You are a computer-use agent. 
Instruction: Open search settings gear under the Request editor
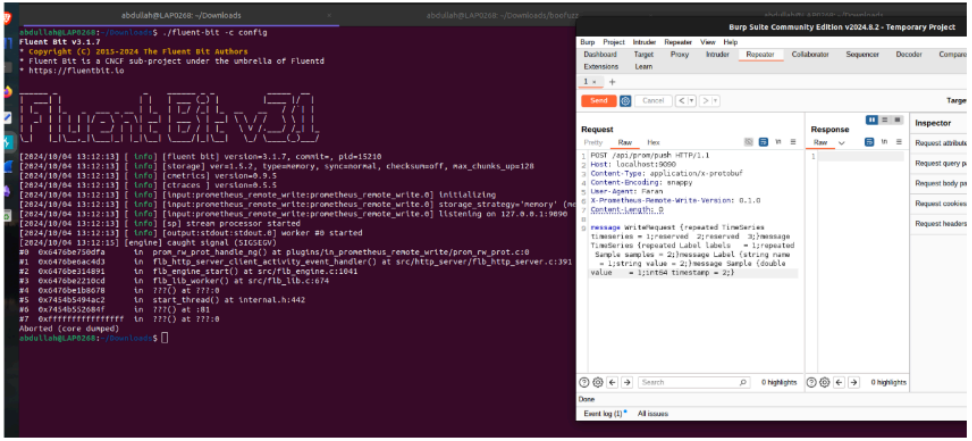[x=598, y=382]
